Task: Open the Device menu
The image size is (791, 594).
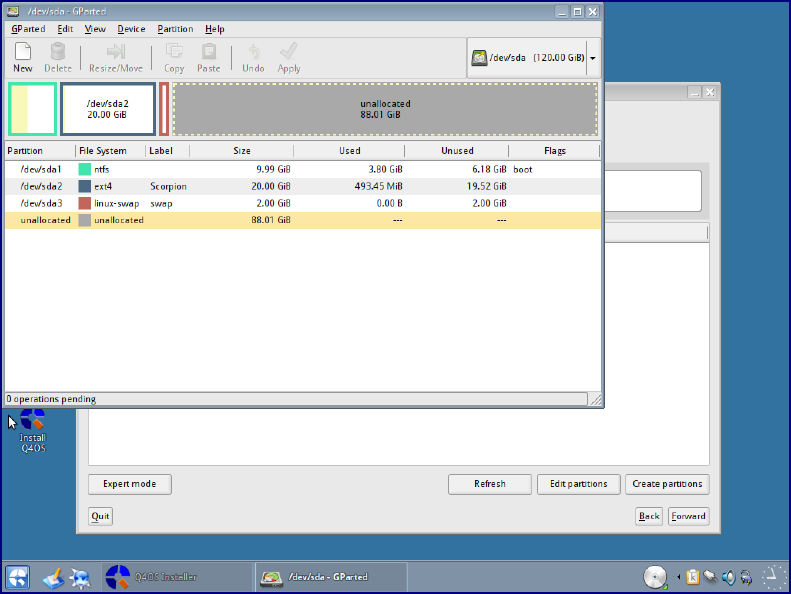Action: (x=131, y=29)
